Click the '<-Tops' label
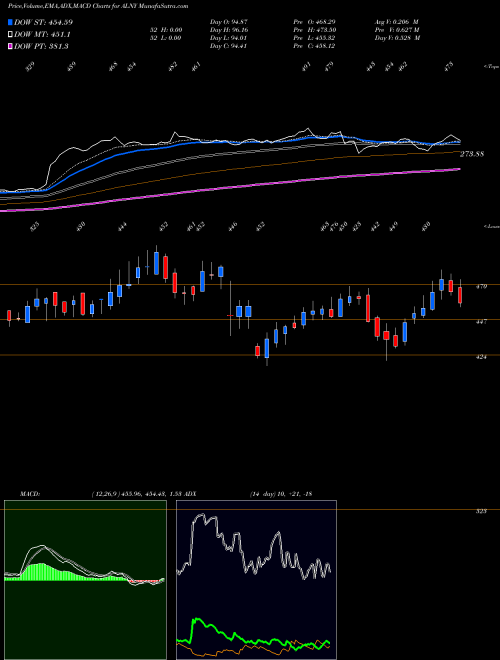Viewport: 500px width, 660px height. 491,66
